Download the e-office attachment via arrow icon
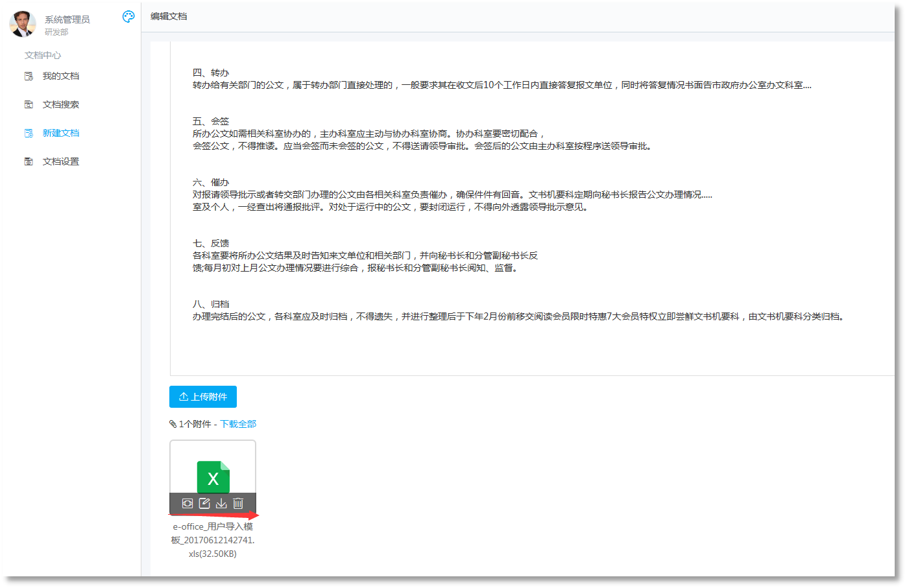This screenshot has height=588, width=907. [x=221, y=504]
